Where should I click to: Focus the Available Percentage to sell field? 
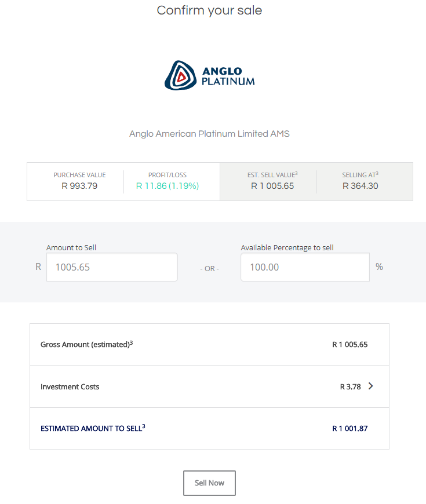(305, 267)
